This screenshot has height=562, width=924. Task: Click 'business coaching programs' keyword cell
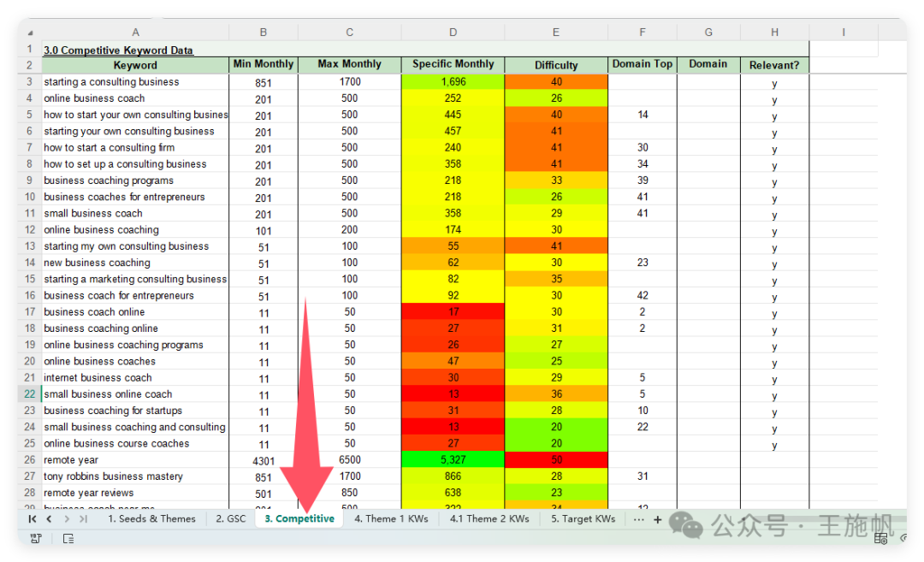click(135, 180)
